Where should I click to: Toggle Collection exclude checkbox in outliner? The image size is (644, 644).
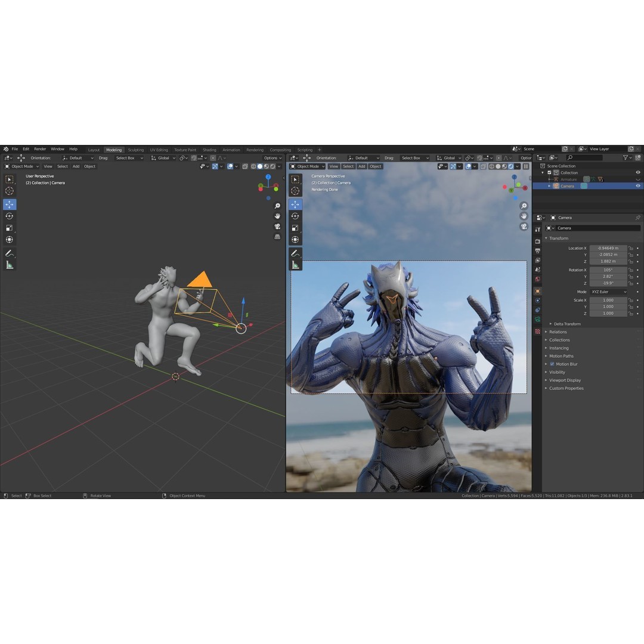[x=550, y=173]
